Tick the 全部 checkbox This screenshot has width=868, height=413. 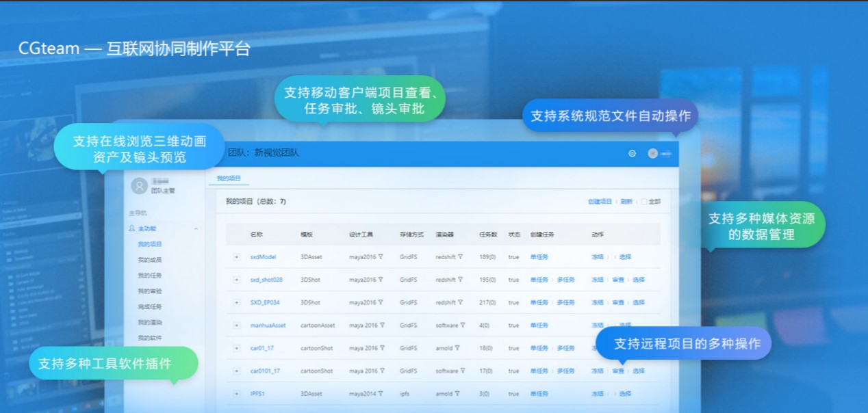pos(643,202)
